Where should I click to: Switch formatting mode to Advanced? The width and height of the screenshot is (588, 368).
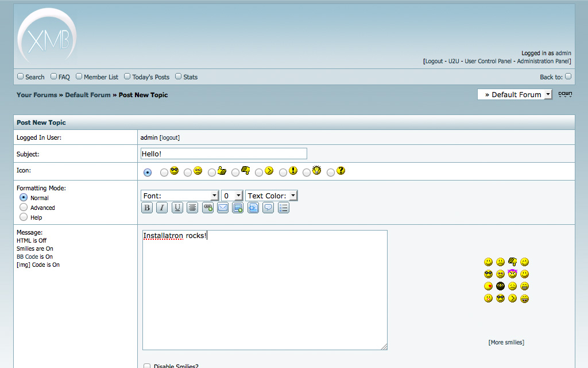point(24,208)
